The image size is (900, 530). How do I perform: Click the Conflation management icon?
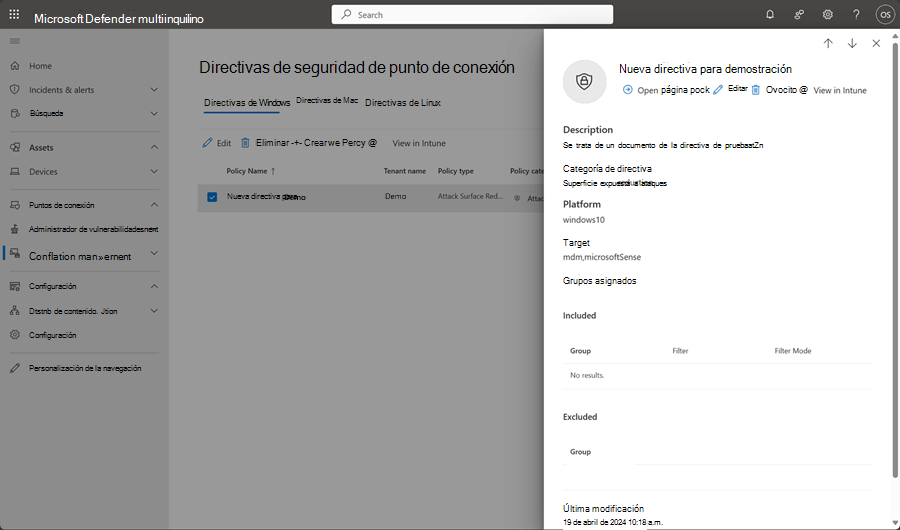coord(15,253)
